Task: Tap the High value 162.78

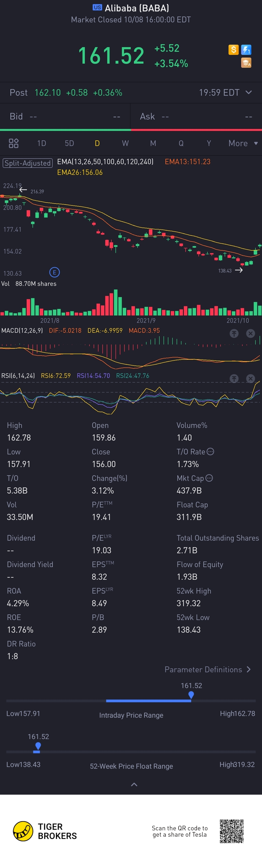Action: [x=19, y=438]
